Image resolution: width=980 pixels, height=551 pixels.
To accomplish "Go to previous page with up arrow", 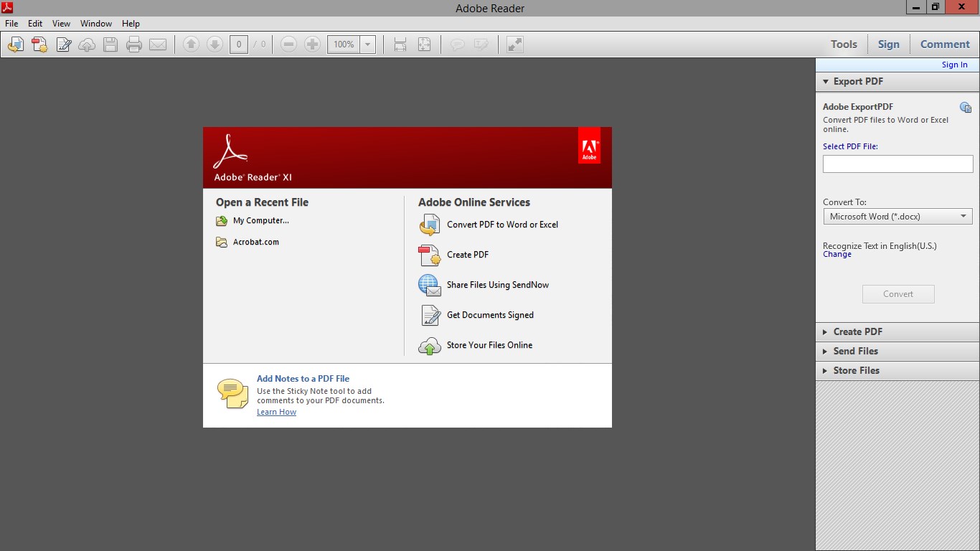I will (x=191, y=44).
